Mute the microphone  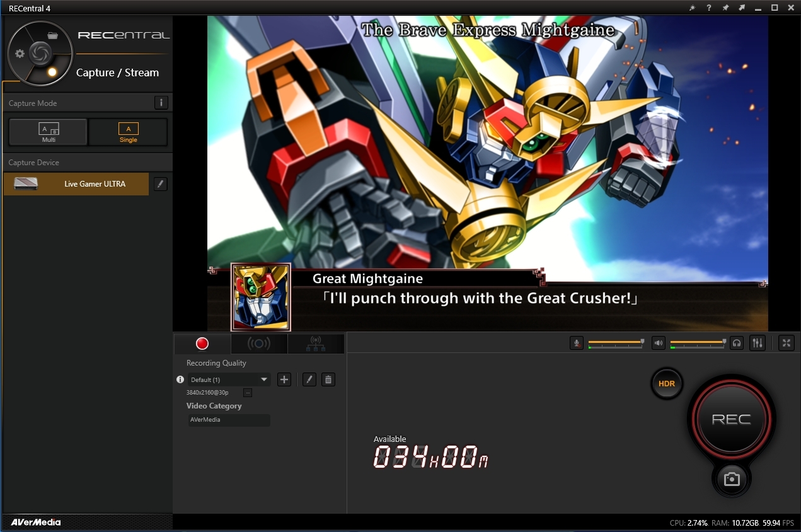pyautogui.click(x=576, y=343)
